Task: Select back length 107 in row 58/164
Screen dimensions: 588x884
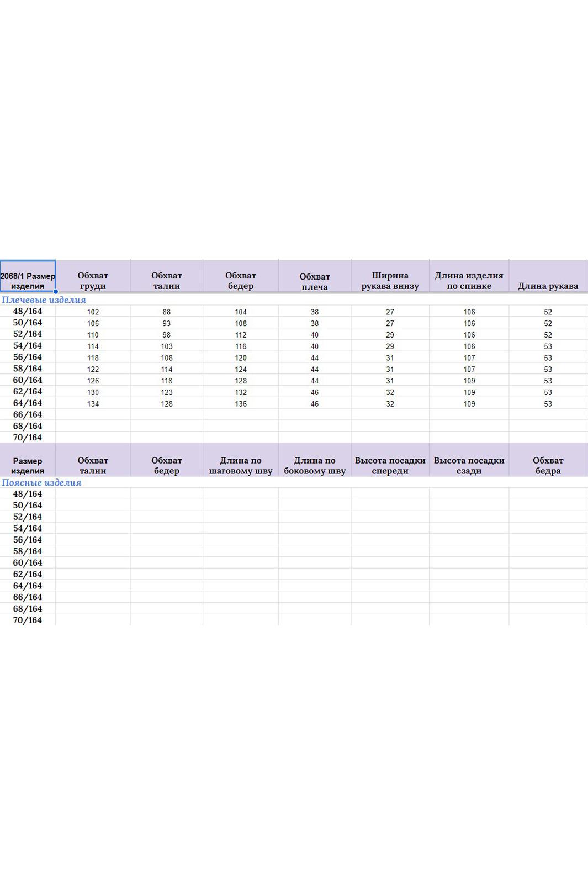Action: click(x=469, y=370)
